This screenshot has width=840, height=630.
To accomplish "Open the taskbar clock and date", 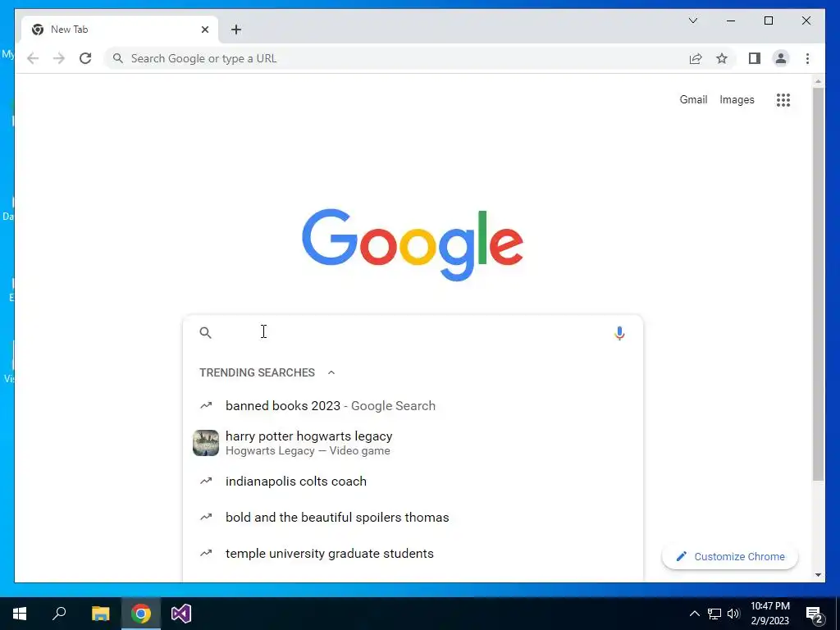I will tap(769, 614).
